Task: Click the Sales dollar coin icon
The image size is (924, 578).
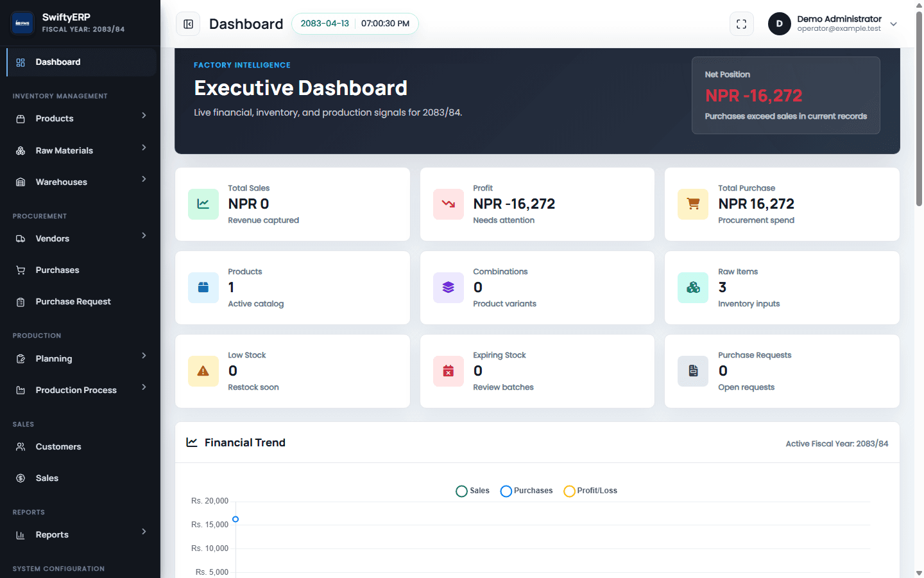Action: 21,478
